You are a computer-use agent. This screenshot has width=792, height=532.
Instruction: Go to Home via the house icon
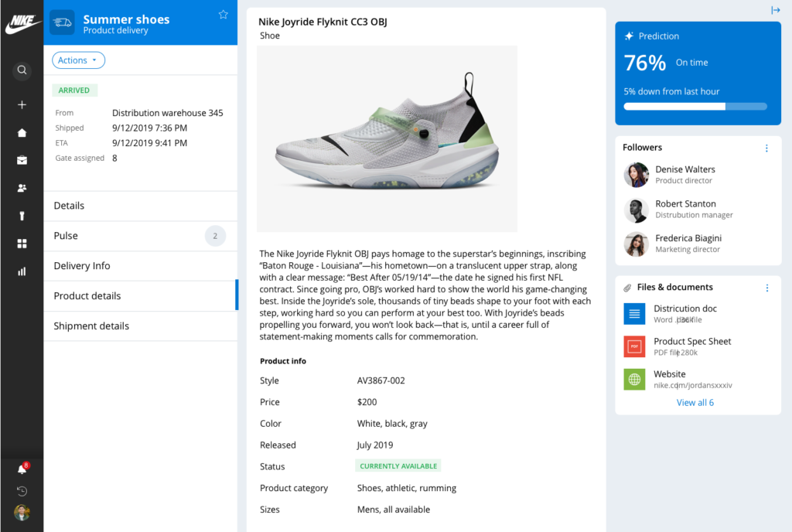[22, 133]
